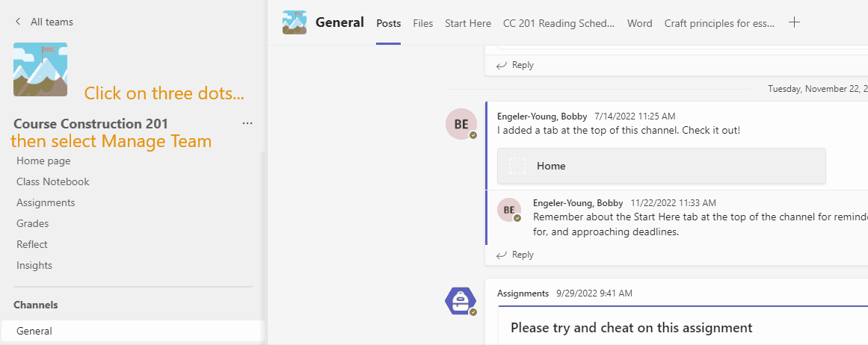Click the Course Construction 201 team picture
Screen dimensions: 868x345
(x=40, y=69)
